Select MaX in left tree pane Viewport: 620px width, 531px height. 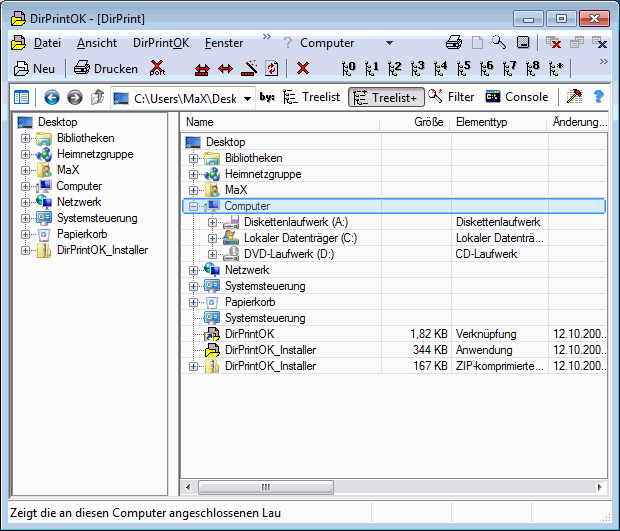(x=68, y=170)
